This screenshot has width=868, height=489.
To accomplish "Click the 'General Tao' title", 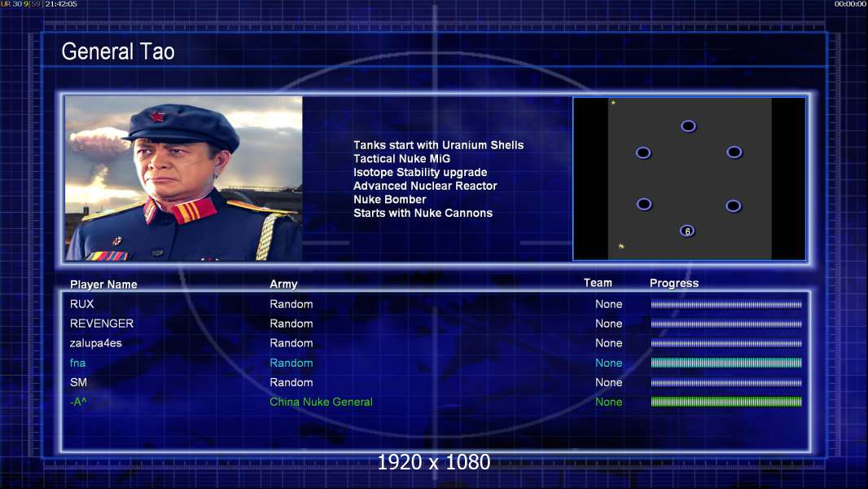I will (118, 51).
